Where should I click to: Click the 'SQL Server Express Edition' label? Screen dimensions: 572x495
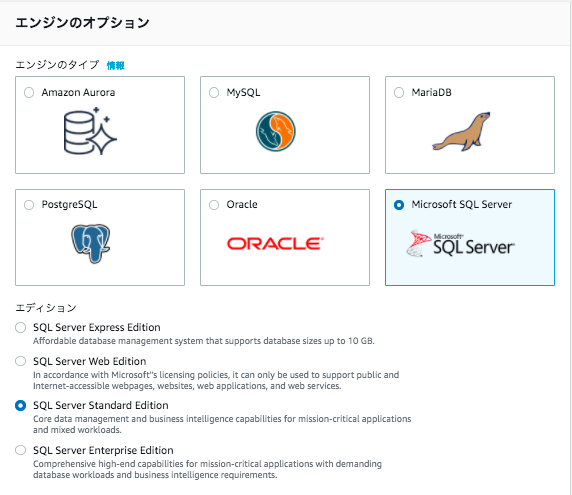pos(97,328)
